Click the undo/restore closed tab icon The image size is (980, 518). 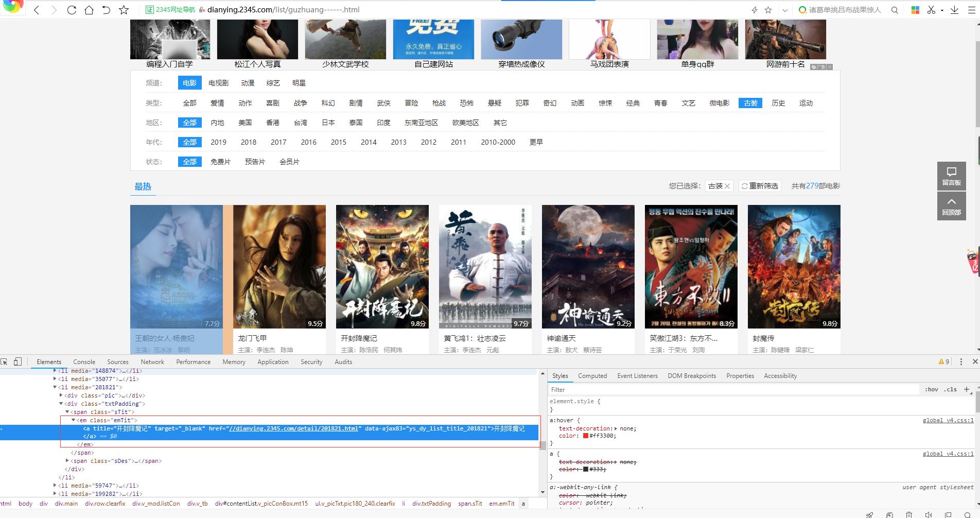tap(106, 10)
